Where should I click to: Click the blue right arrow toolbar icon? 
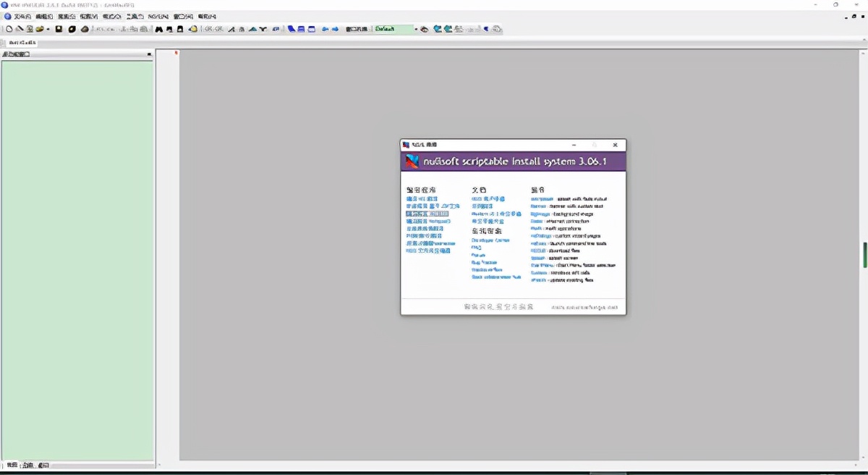pyautogui.click(x=336, y=29)
